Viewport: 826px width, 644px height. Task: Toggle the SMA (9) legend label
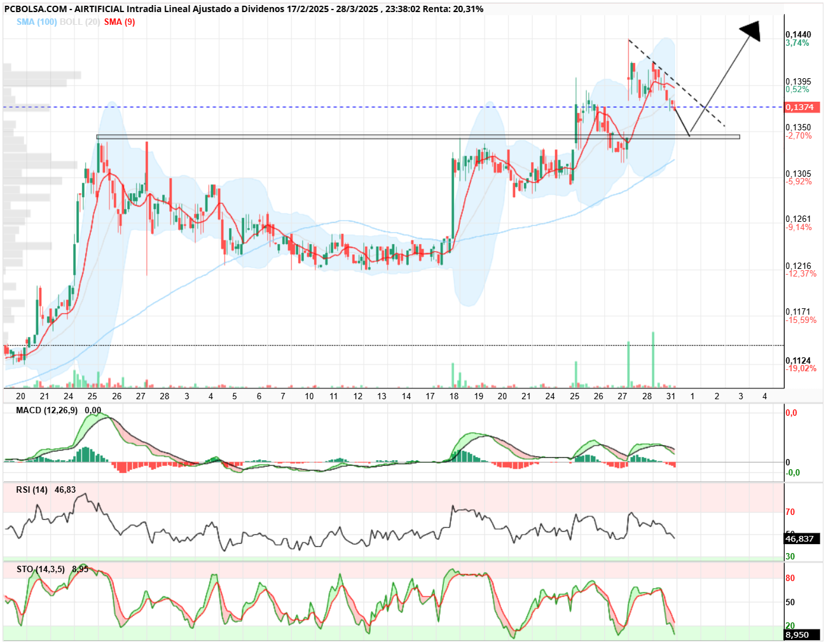[x=120, y=22]
